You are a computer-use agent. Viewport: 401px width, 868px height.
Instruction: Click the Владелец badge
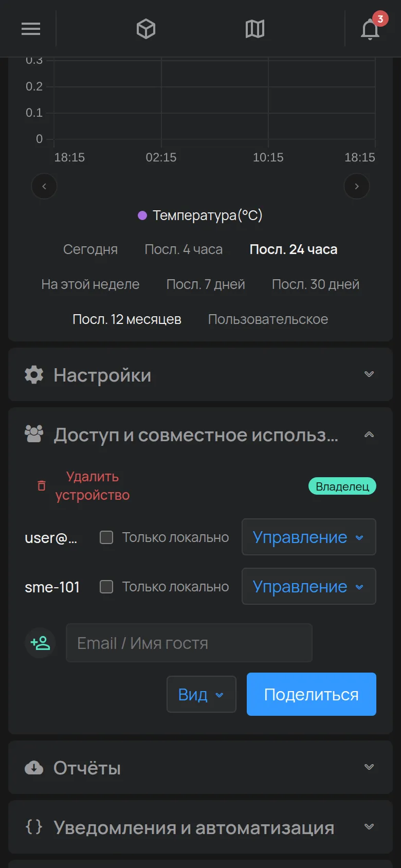[342, 486]
